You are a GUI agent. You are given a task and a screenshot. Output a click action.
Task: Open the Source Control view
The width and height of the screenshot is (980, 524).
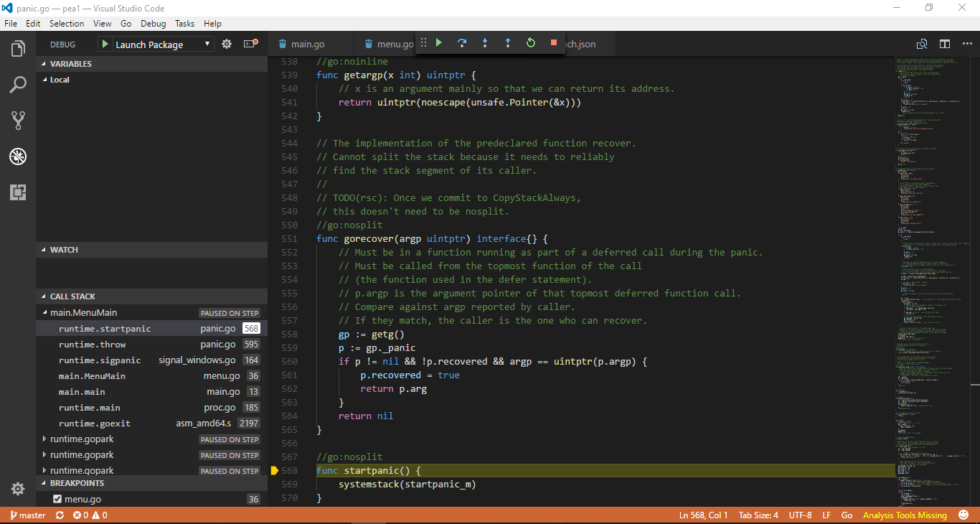click(x=18, y=121)
